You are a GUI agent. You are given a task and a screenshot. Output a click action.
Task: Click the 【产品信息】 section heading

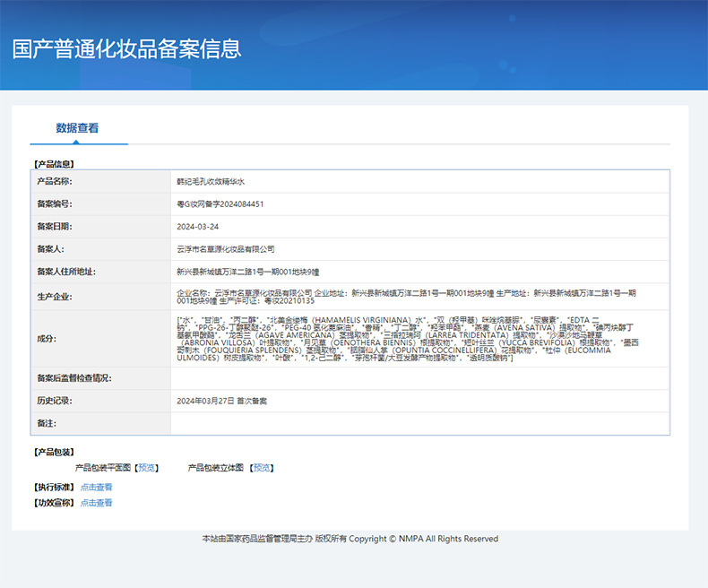[x=54, y=164]
